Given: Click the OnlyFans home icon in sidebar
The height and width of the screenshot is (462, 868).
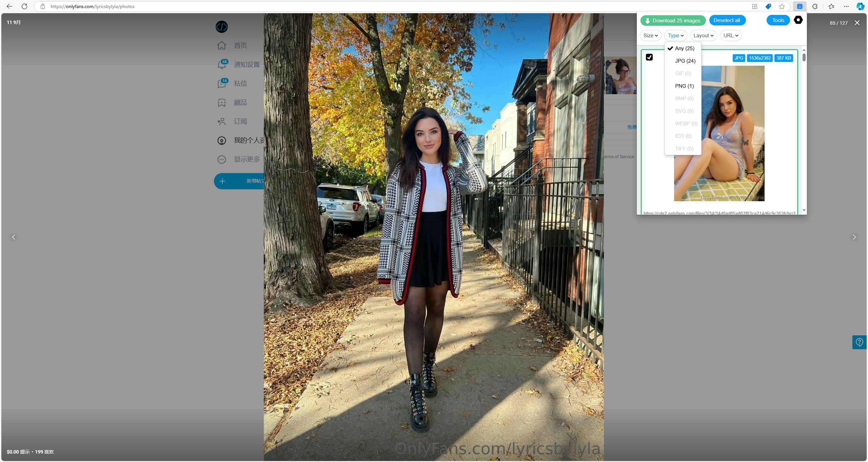Looking at the screenshot, I should 222,45.
